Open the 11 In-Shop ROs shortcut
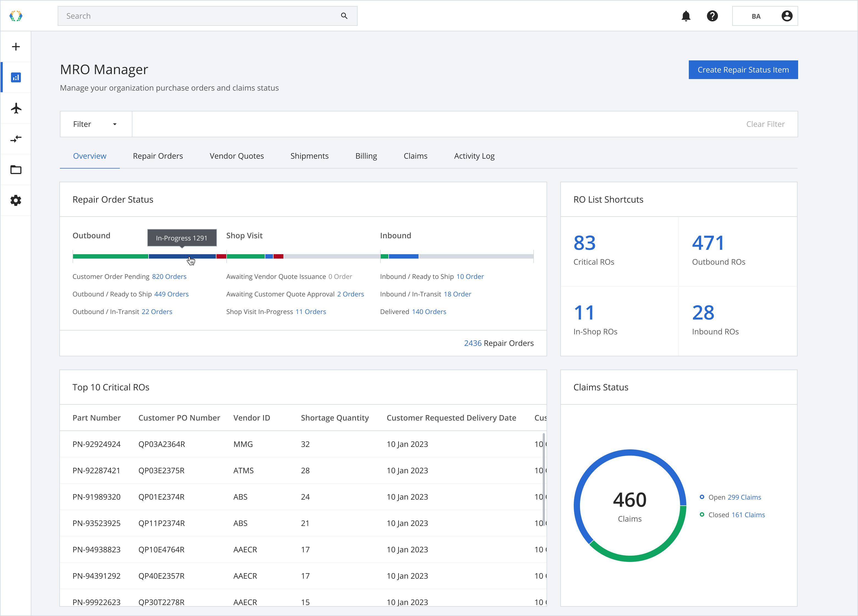858x616 pixels. pyautogui.click(x=620, y=321)
